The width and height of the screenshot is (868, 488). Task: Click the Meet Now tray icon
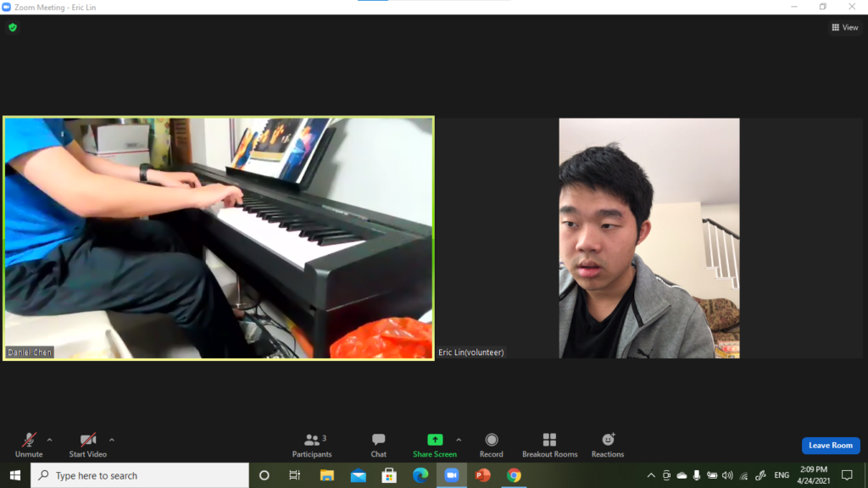(666, 475)
